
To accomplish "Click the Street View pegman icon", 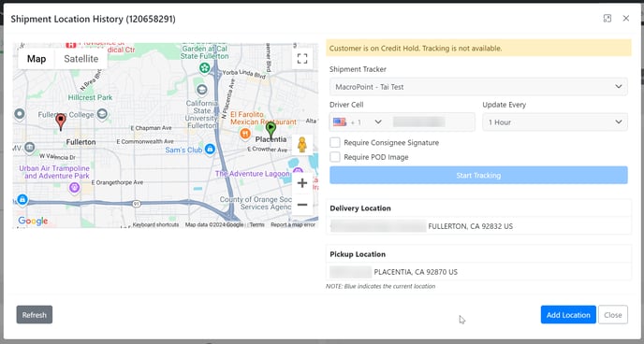I will (302, 145).
